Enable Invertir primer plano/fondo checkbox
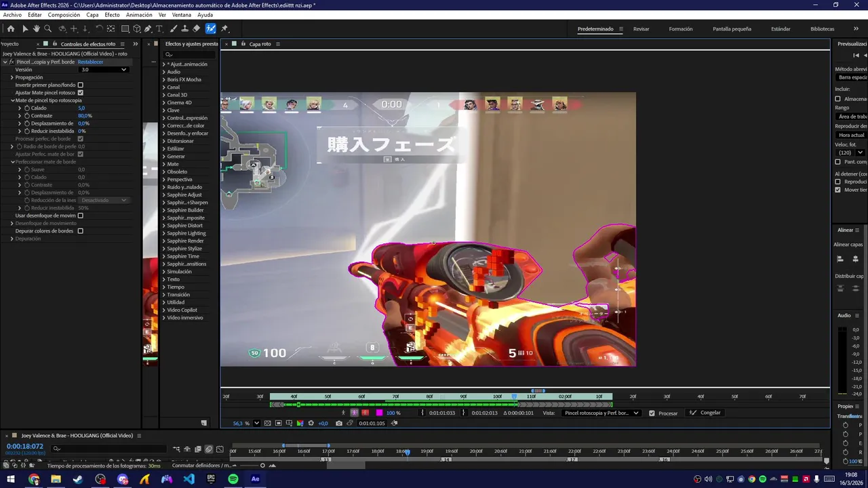The height and width of the screenshot is (488, 868). tap(80, 85)
